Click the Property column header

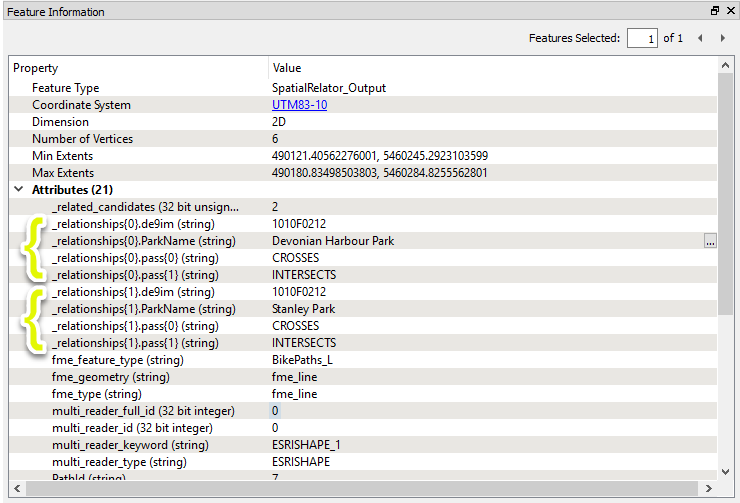coord(36,68)
